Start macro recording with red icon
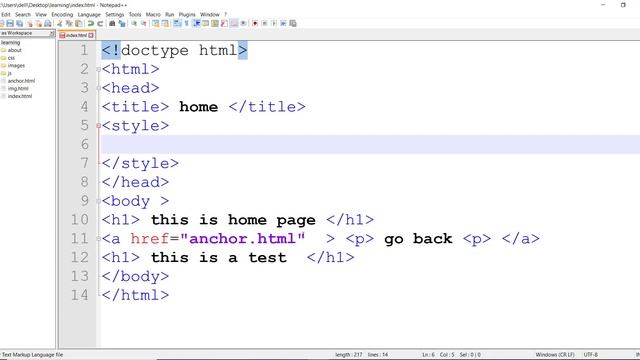Image resolution: width=640 pixels, height=360 pixels. [255, 23]
